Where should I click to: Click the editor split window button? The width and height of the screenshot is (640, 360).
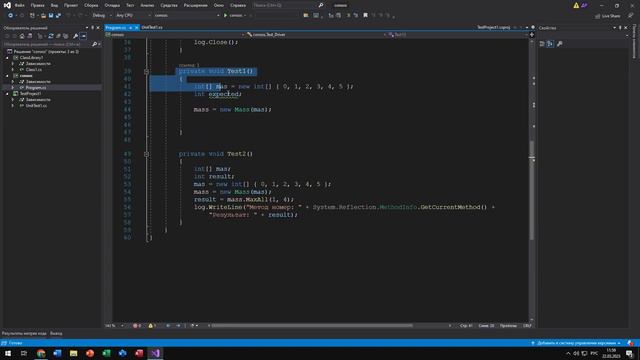coord(531,35)
